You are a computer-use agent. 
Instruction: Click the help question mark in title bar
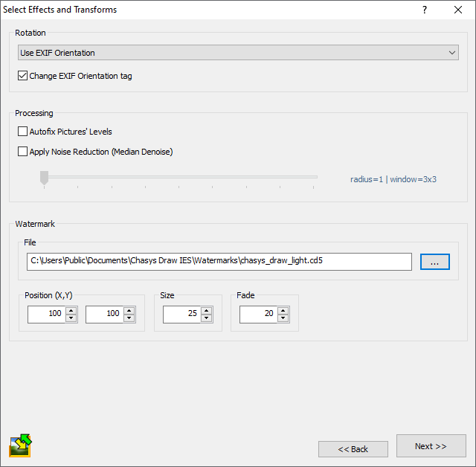(425, 10)
